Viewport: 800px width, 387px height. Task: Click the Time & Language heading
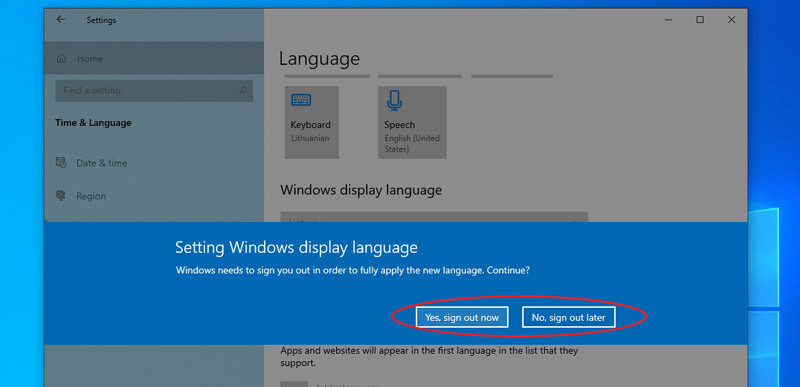93,123
